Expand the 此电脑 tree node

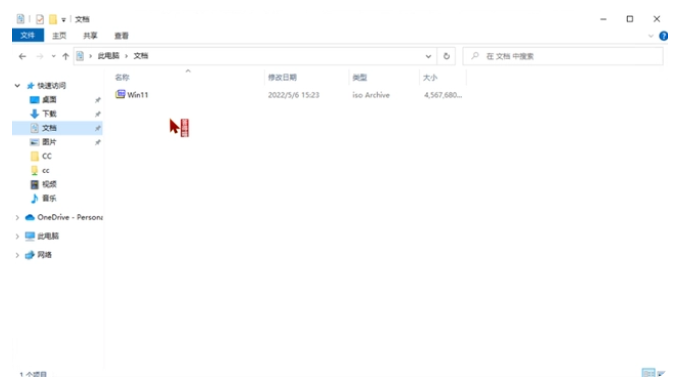click(x=17, y=236)
